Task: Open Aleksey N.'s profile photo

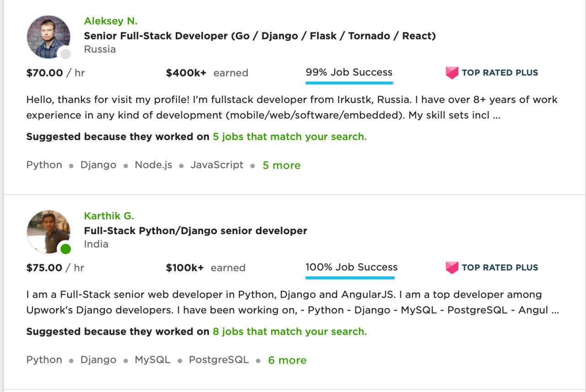Action: pos(49,37)
